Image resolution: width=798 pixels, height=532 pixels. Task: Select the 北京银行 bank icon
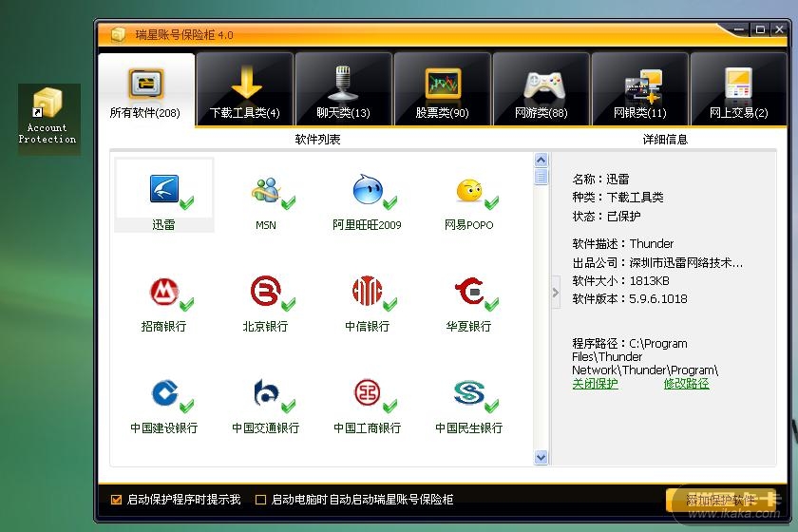pos(266,292)
